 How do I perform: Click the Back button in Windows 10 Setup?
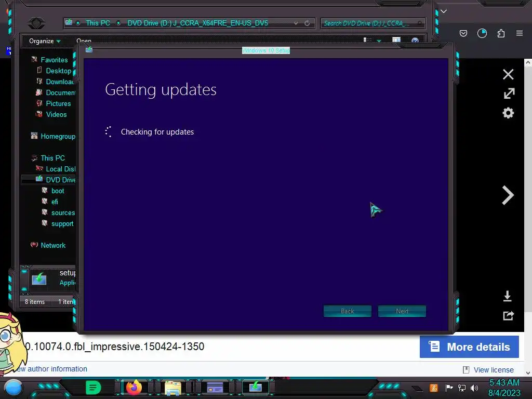pos(348,311)
